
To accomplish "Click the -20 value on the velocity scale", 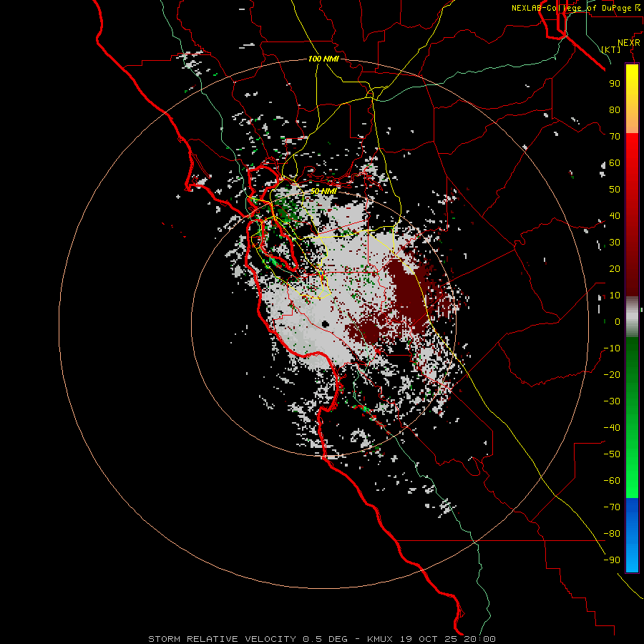I will 612,375.
